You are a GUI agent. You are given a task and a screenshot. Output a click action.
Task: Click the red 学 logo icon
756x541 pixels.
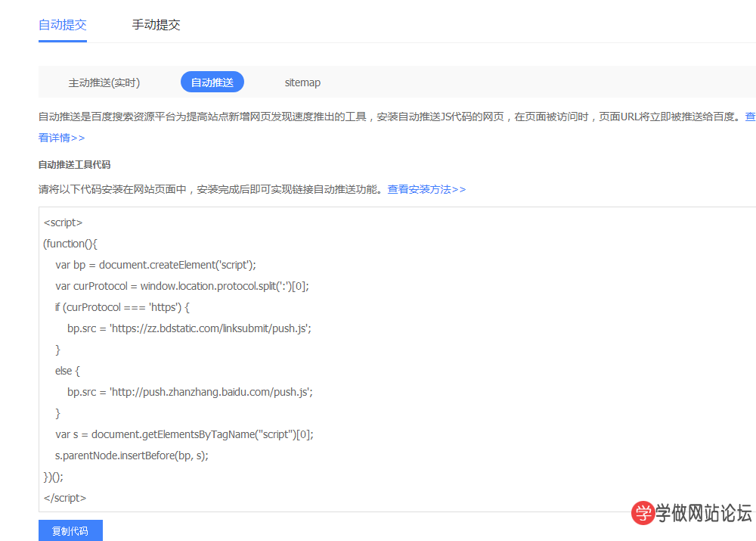pos(643,513)
